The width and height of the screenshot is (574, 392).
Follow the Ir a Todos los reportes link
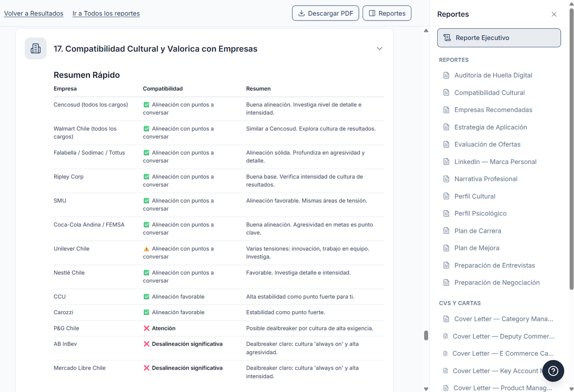click(x=106, y=13)
